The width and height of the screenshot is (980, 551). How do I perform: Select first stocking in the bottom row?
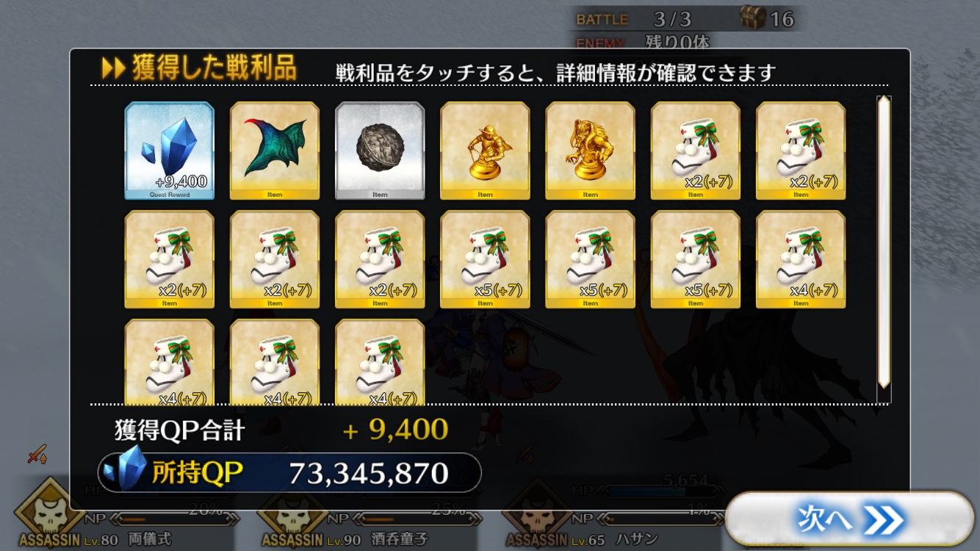(169, 361)
